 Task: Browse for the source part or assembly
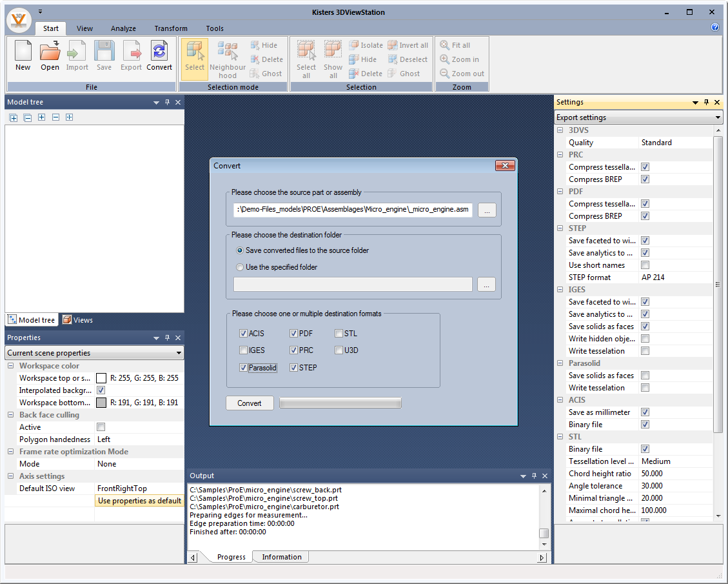487,210
